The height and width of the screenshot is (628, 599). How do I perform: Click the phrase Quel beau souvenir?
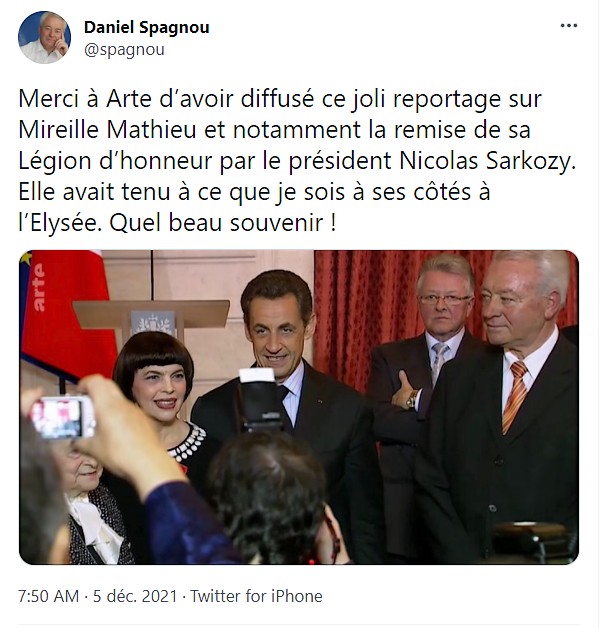click(223, 223)
